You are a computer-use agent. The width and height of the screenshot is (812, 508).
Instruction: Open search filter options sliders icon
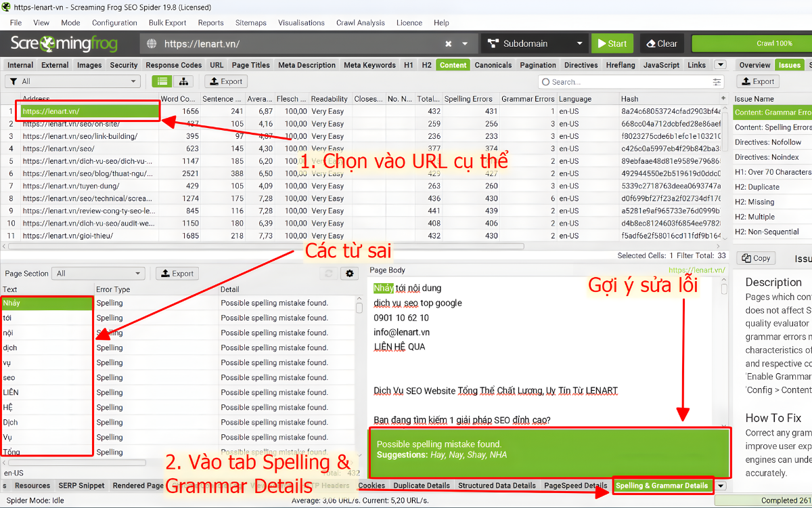(717, 82)
